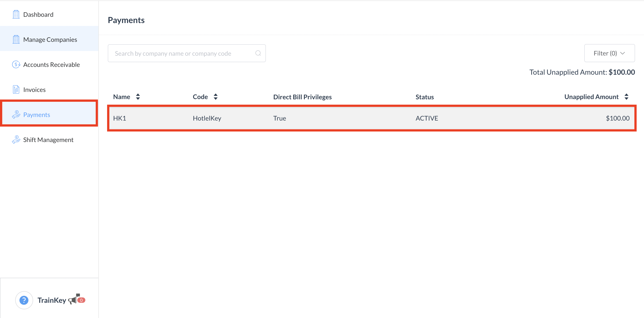Sort table by Code column arrows
Viewport: 644px width, 318px height.
[216, 97]
